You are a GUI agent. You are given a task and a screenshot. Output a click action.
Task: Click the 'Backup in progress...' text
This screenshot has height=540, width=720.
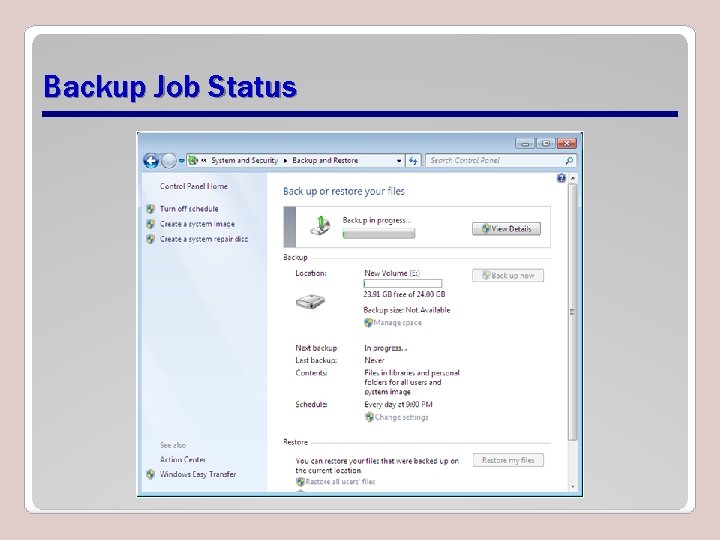[x=377, y=220]
